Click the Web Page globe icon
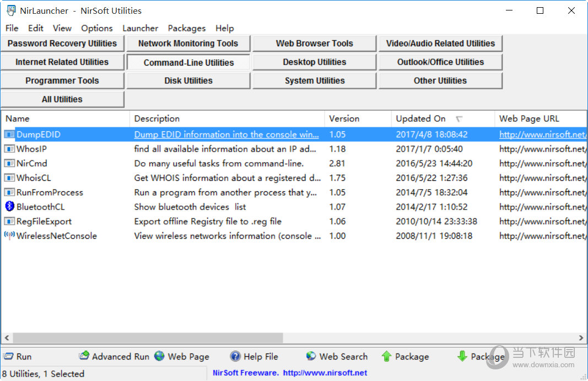Viewport: 588px width, 381px height. click(159, 356)
